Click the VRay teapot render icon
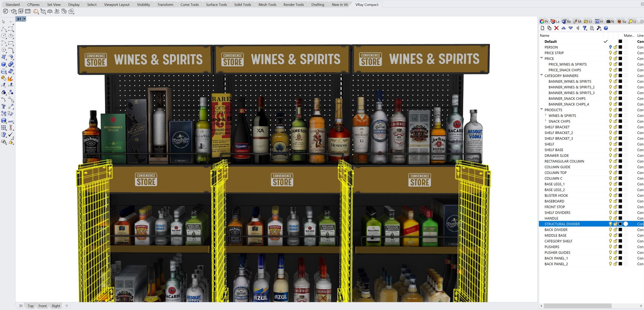Screen dimensions: 644x310 click(14, 11)
